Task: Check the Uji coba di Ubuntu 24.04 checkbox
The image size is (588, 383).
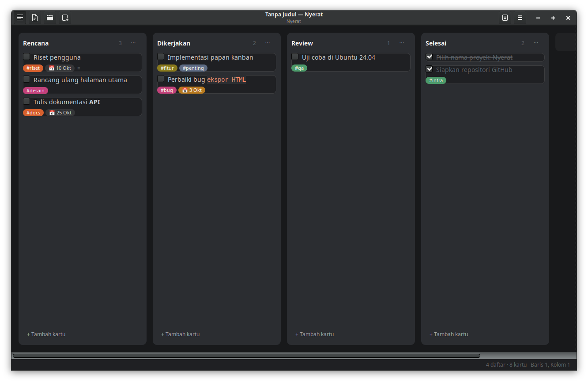Action: pos(295,57)
